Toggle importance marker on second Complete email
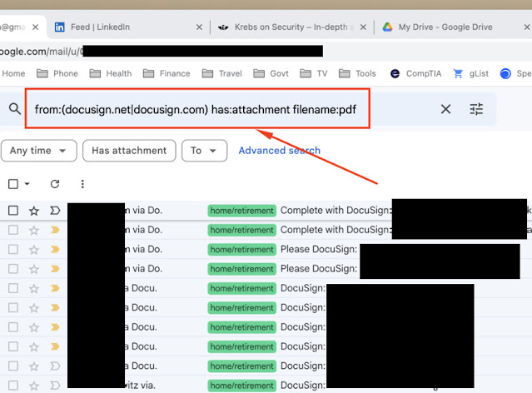The height and width of the screenshot is (393, 532). (55, 230)
